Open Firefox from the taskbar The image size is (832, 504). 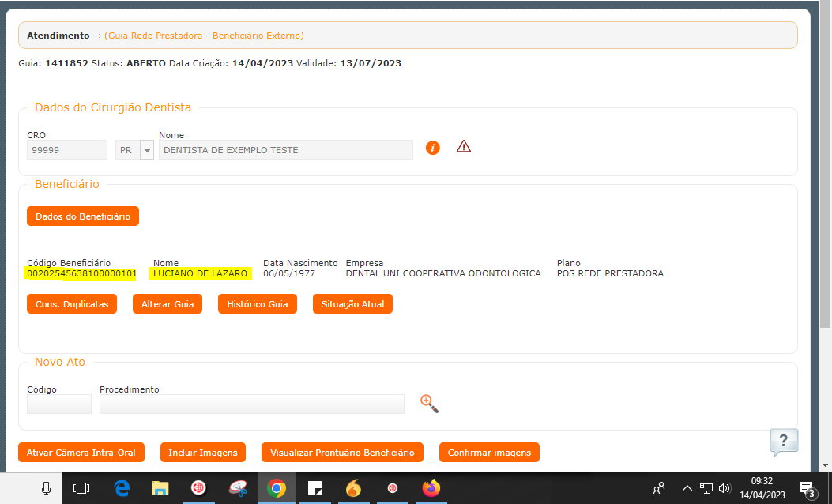point(431,488)
